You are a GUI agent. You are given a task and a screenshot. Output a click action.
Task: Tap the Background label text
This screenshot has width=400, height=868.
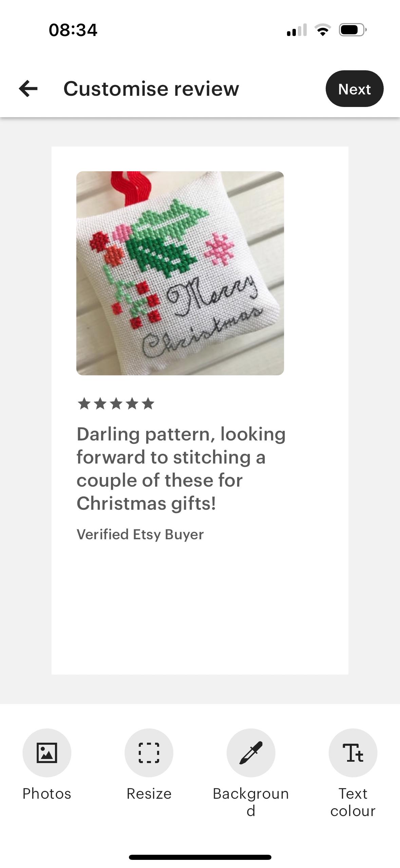[x=251, y=802]
